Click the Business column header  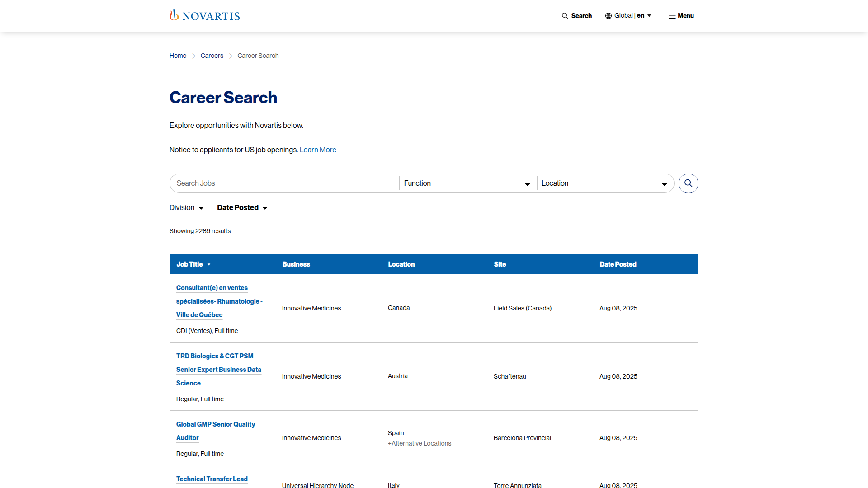click(x=296, y=264)
